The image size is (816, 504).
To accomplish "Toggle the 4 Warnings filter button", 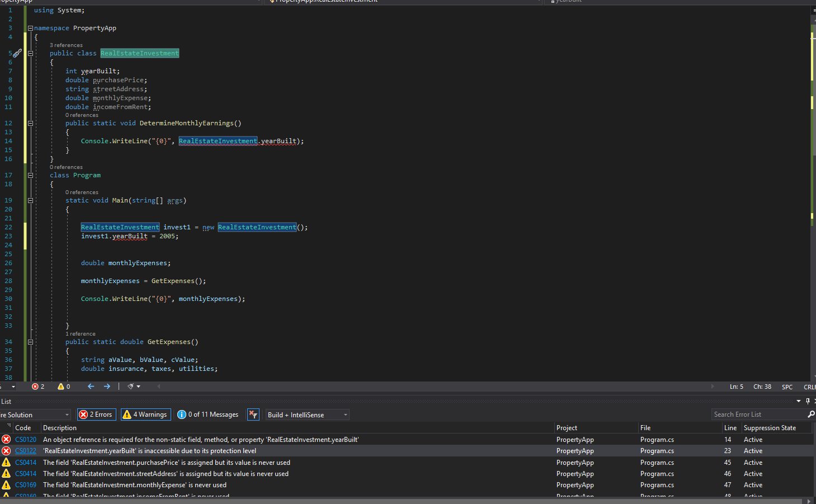I will tap(145, 414).
